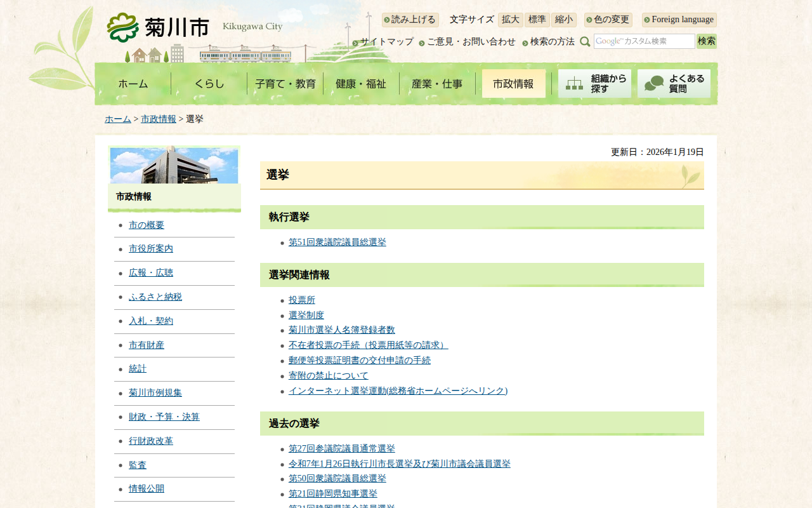Go to ホーム navigation tab
The width and height of the screenshot is (812, 508).
(133, 84)
